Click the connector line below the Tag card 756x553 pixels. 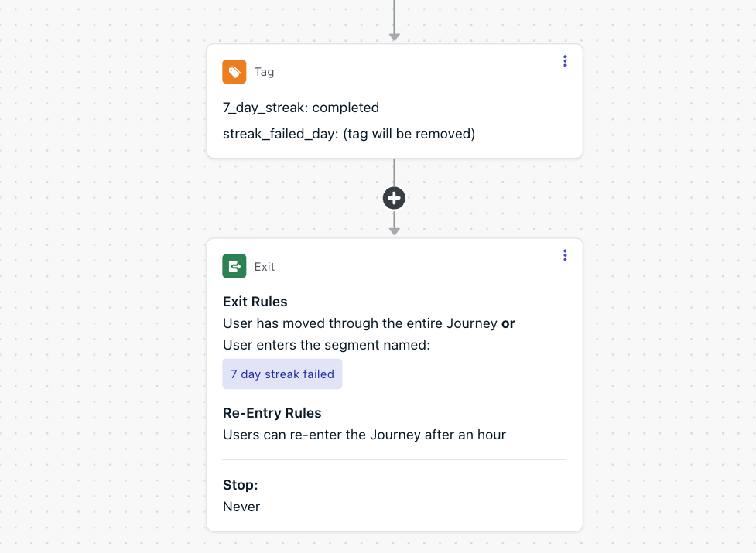[x=395, y=172]
